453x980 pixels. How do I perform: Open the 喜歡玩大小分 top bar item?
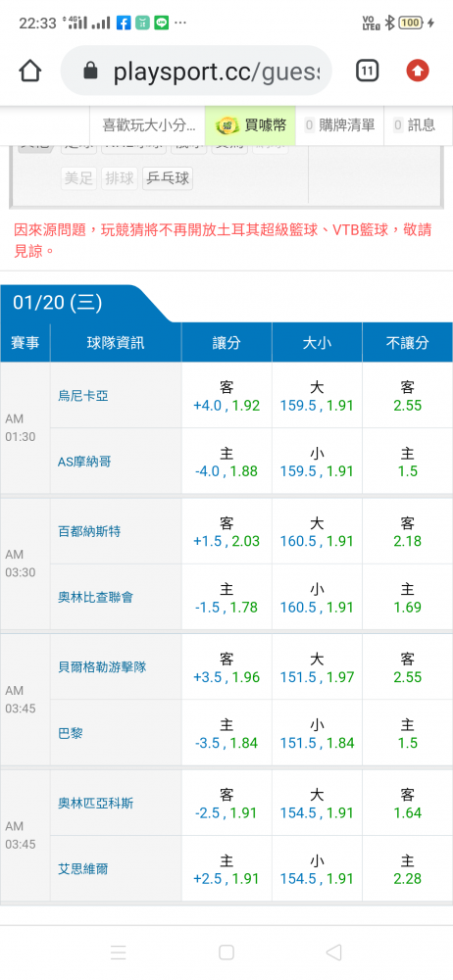click(149, 125)
